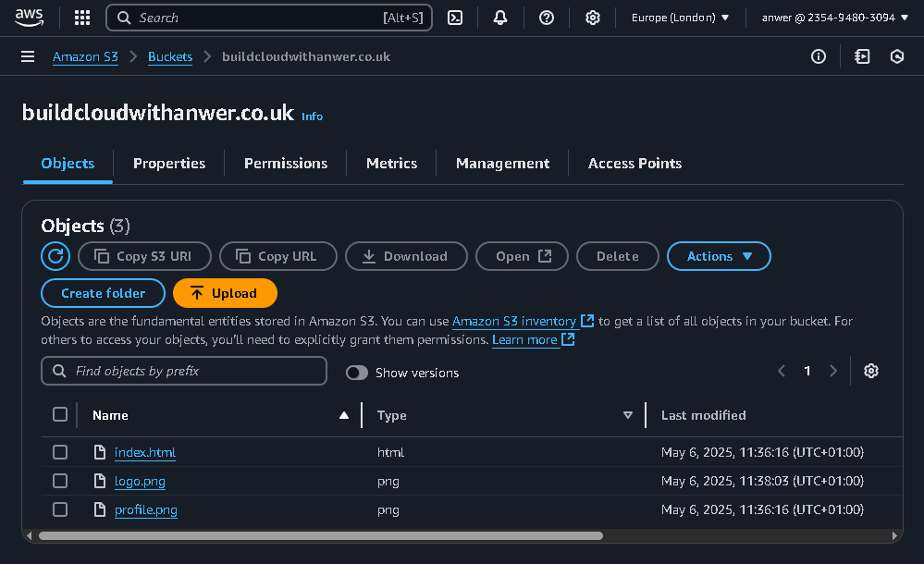The height and width of the screenshot is (564, 924).
Task: Open the anwer account menu
Action: pyautogui.click(x=835, y=18)
